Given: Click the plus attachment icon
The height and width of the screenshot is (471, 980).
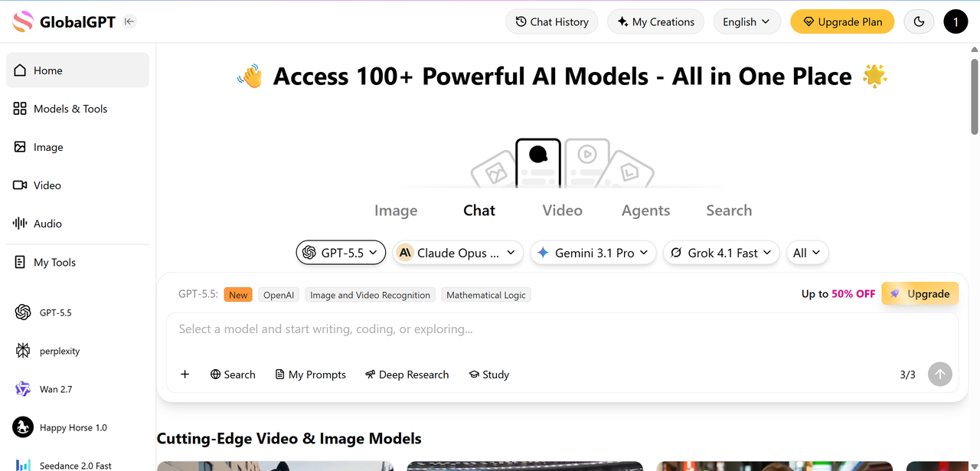Looking at the screenshot, I should [185, 375].
